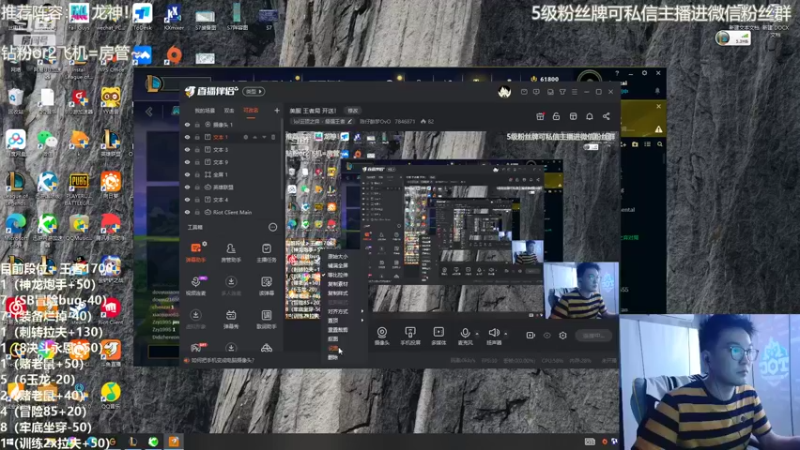Open the mail icon in title bar

tap(524, 92)
